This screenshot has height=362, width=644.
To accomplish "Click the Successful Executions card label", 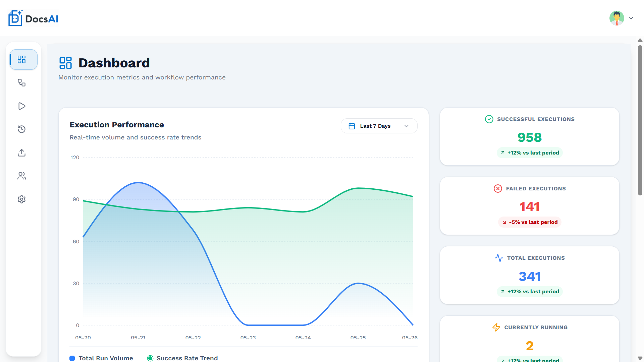I will 536,119.
